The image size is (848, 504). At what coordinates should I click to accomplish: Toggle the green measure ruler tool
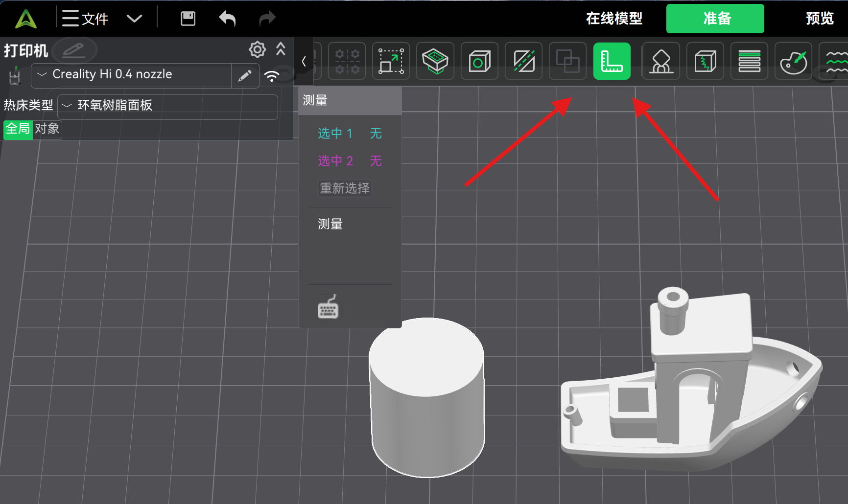(612, 62)
